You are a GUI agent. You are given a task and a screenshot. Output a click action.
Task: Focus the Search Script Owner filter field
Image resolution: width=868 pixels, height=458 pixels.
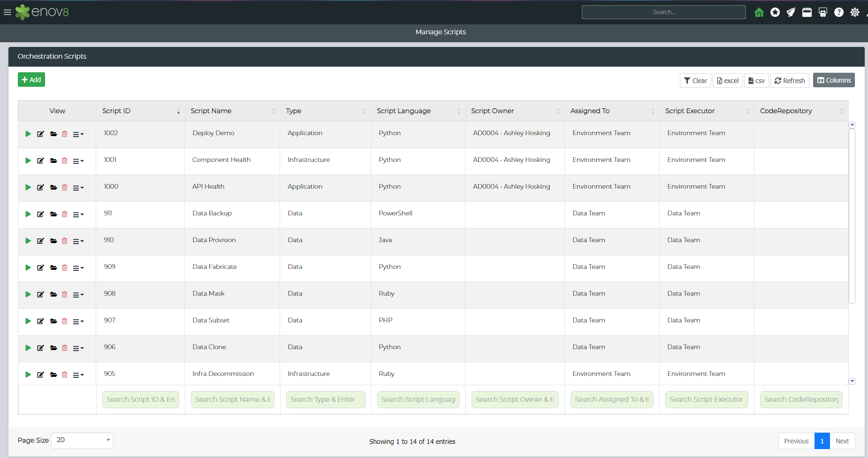click(515, 399)
